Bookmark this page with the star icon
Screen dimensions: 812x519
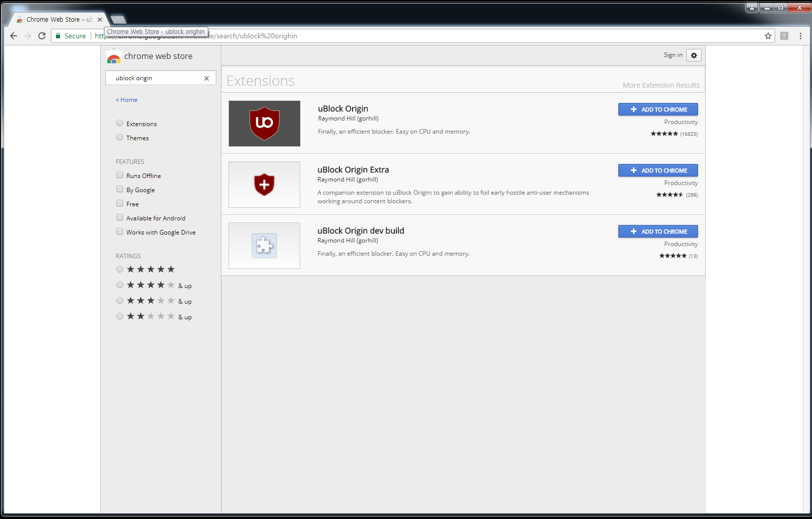(768, 36)
